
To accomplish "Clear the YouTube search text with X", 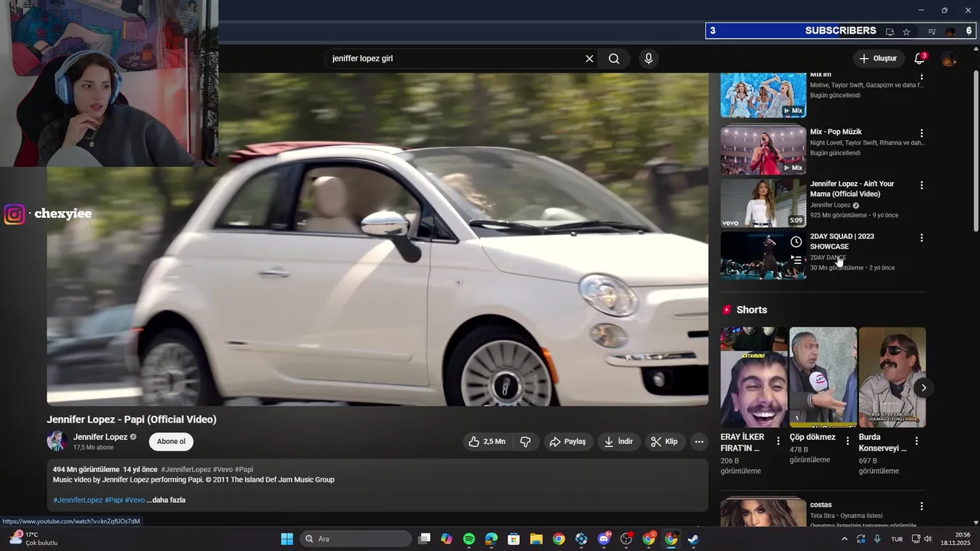I will [590, 59].
